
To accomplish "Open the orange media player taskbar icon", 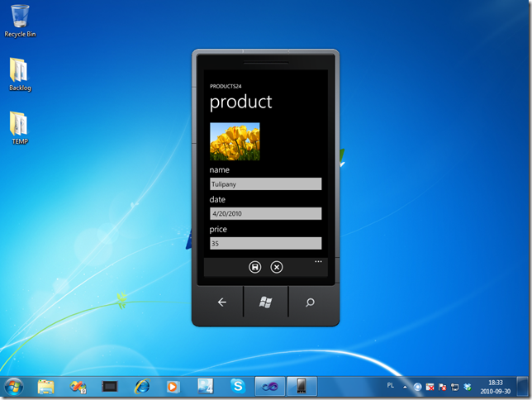I will pos(173,387).
